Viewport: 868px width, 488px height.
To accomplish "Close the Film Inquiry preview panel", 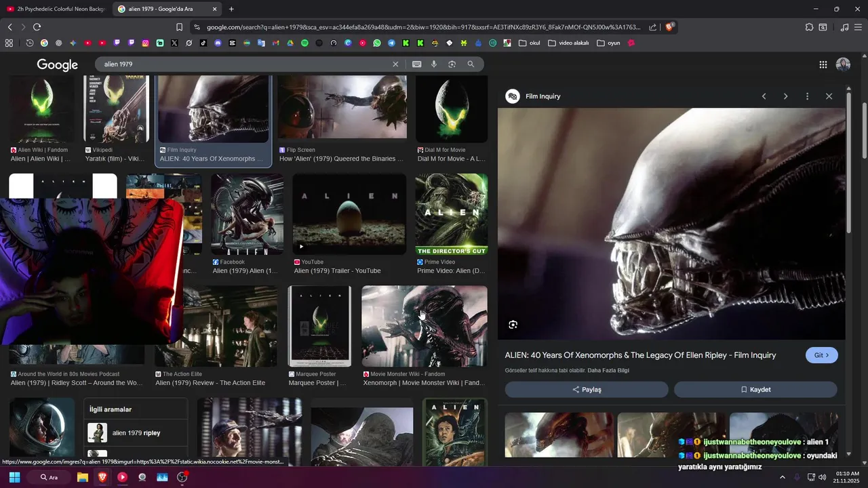I will pyautogui.click(x=829, y=96).
